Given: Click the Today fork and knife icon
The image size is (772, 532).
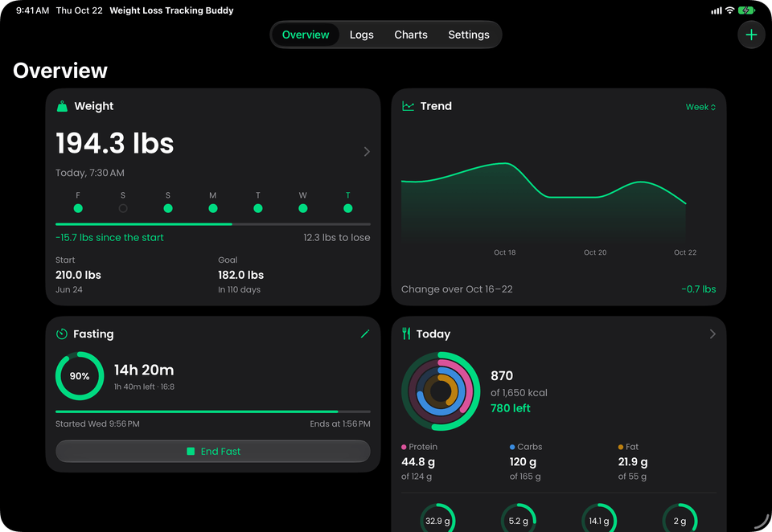Looking at the screenshot, I should (406, 334).
